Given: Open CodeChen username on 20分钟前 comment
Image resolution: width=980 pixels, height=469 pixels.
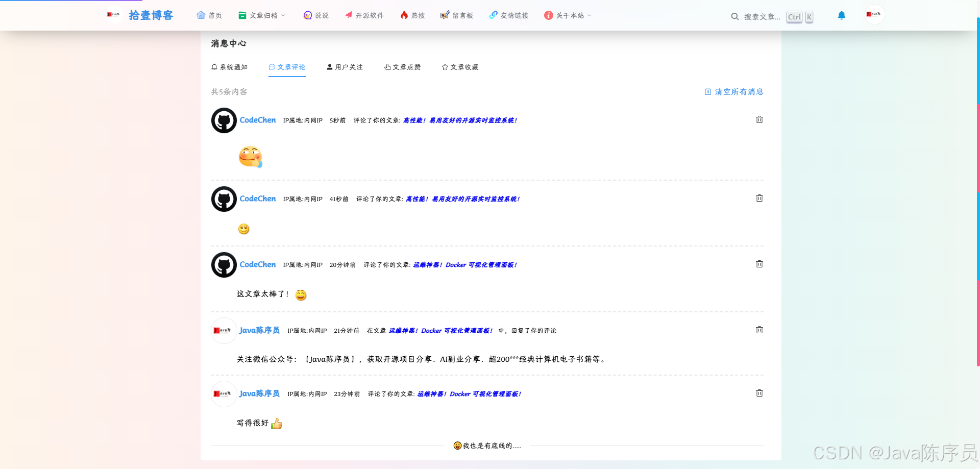Looking at the screenshot, I should pyautogui.click(x=258, y=264).
